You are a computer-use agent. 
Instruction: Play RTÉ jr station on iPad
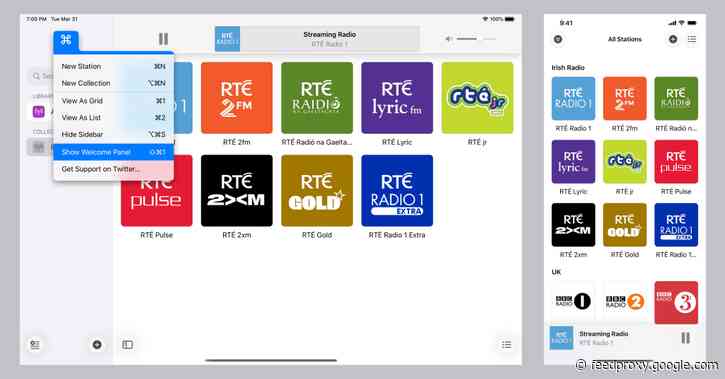coord(477,98)
